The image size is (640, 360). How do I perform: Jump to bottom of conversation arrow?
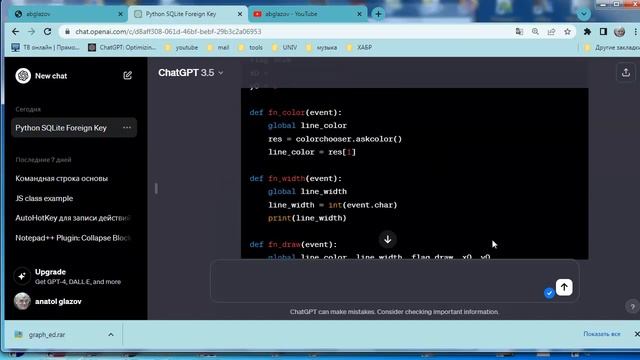(388, 239)
